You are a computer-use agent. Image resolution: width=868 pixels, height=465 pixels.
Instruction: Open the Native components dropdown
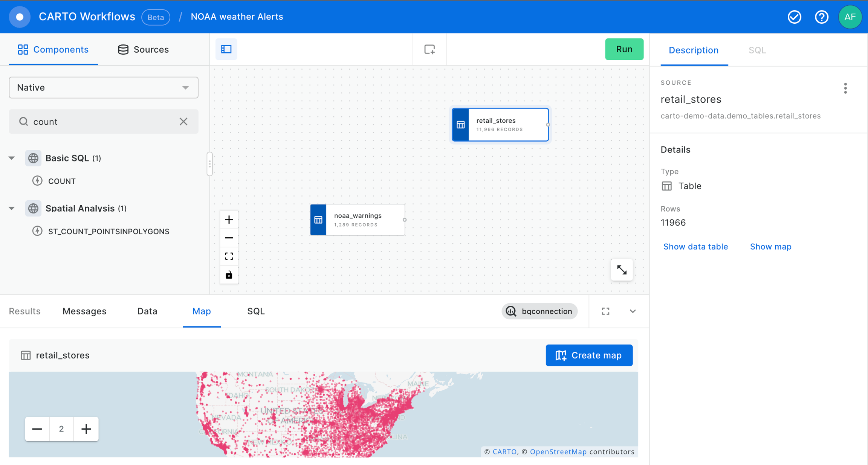[104, 88]
